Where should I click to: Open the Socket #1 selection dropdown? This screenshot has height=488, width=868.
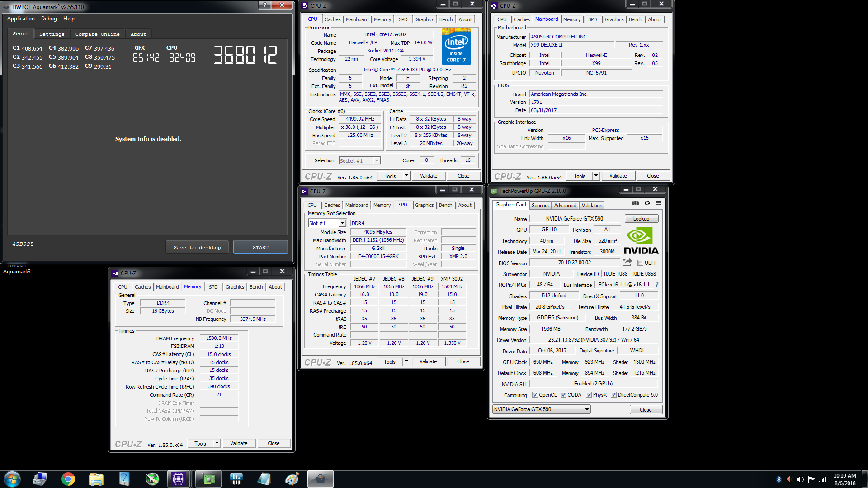point(360,161)
